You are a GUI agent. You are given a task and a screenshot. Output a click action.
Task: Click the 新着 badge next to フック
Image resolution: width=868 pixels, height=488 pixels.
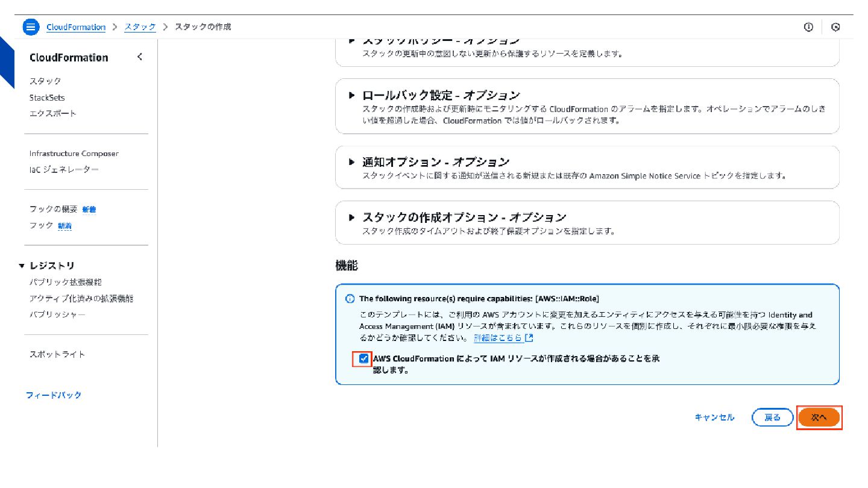(x=65, y=226)
